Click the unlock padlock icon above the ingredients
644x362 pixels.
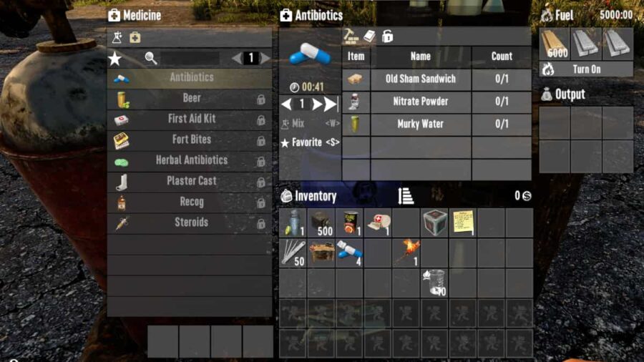[387, 36]
